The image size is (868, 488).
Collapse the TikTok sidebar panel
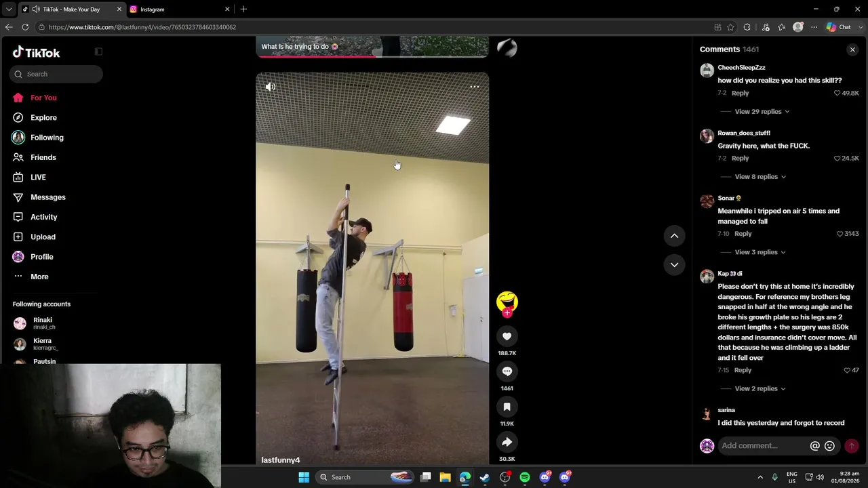[98, 52]
